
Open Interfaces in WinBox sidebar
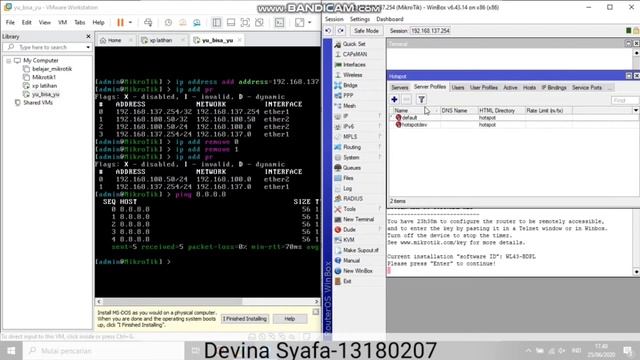pos(353,64)
